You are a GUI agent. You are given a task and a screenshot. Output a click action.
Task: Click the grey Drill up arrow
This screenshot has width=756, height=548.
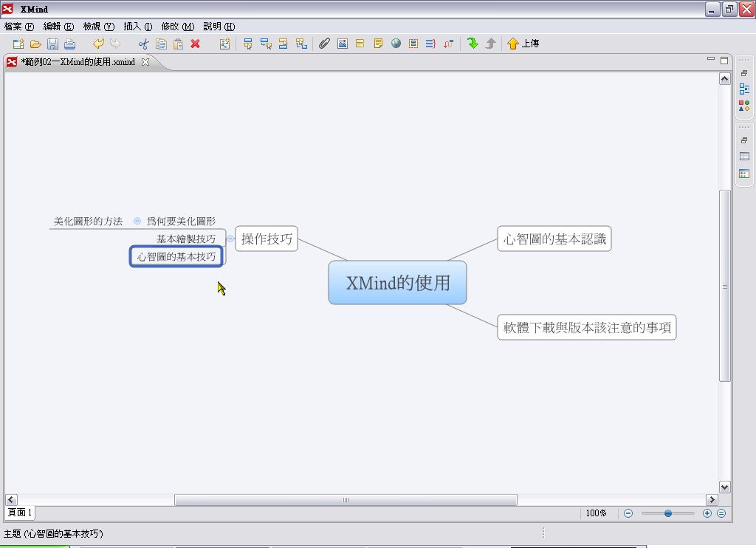point(490,44)
